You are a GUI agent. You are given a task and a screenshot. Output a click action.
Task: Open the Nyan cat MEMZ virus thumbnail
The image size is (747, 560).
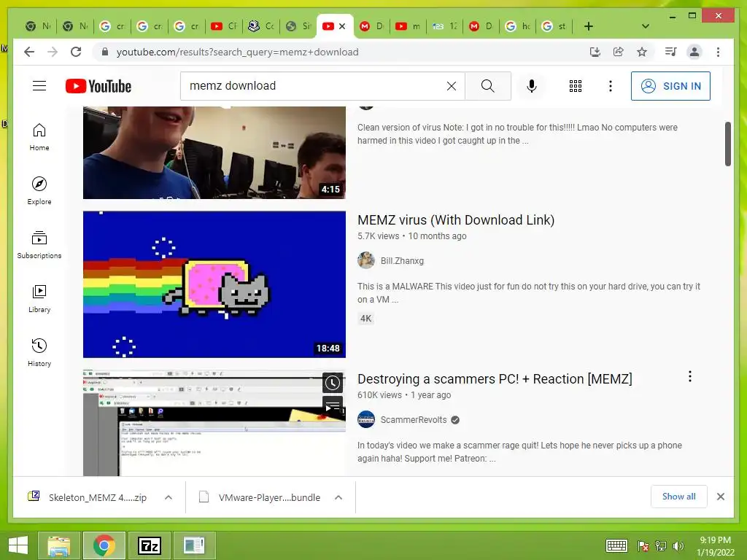(214, 284)
